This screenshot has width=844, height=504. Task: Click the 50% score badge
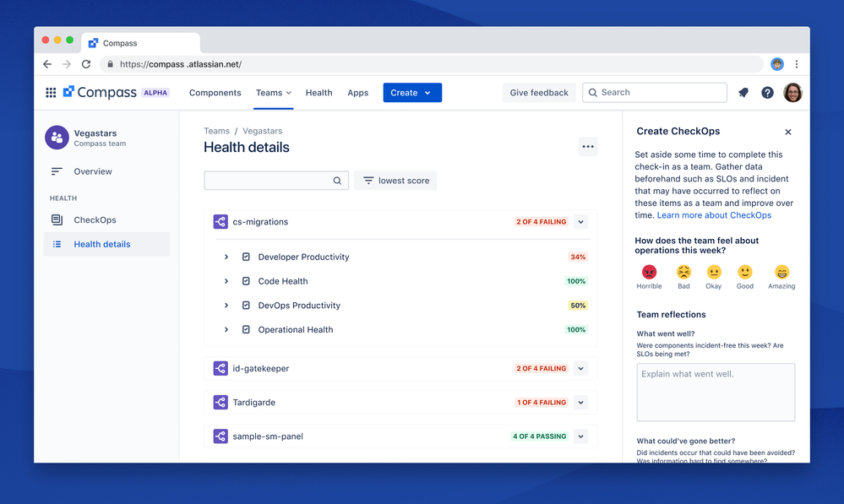point(578,306)
